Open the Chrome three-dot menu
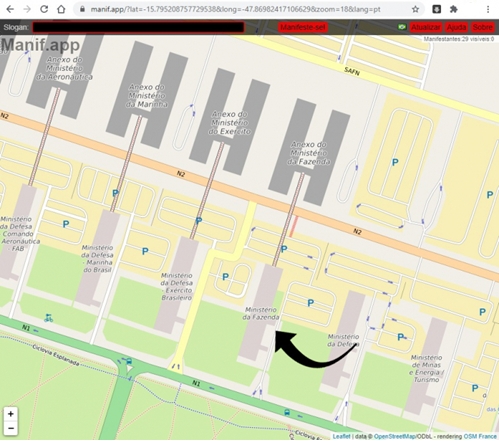Screen dimensions: 499x441 [488, 9]
